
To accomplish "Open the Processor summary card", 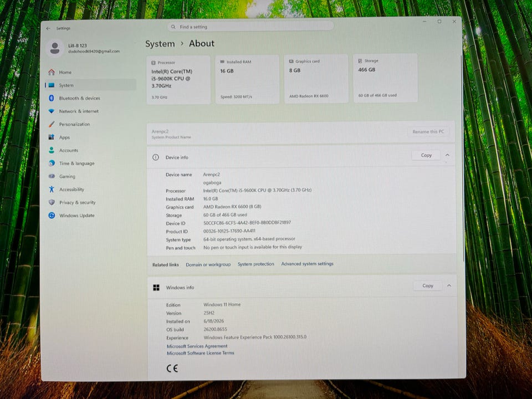I will click(x=178, y=80).
